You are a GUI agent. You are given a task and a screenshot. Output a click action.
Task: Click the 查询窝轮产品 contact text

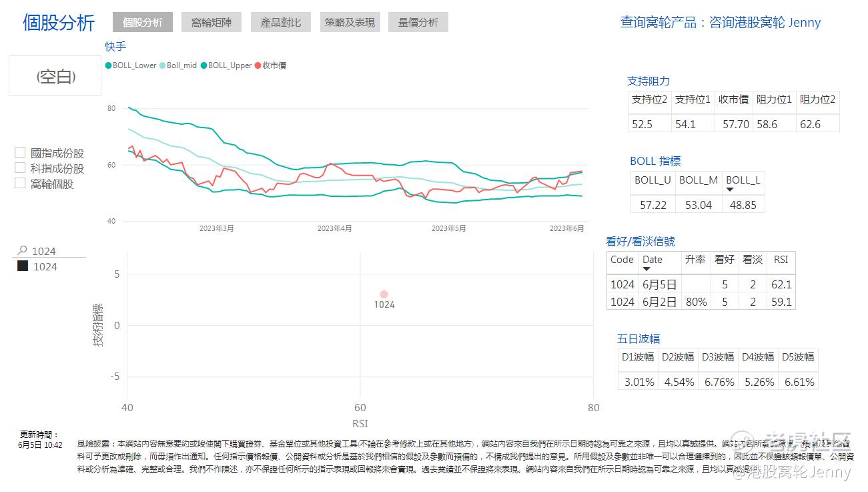pyautogui.click(x=721, y=22)
